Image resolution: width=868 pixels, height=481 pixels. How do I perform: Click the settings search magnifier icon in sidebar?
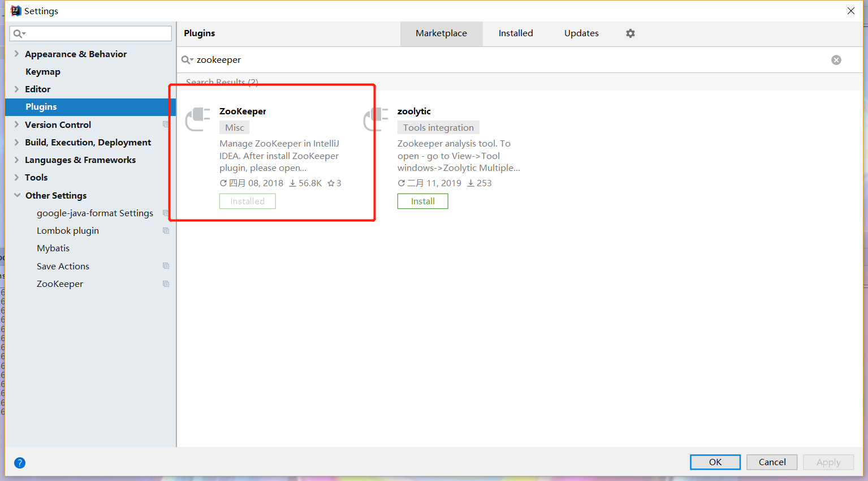[x=20, y=34]
